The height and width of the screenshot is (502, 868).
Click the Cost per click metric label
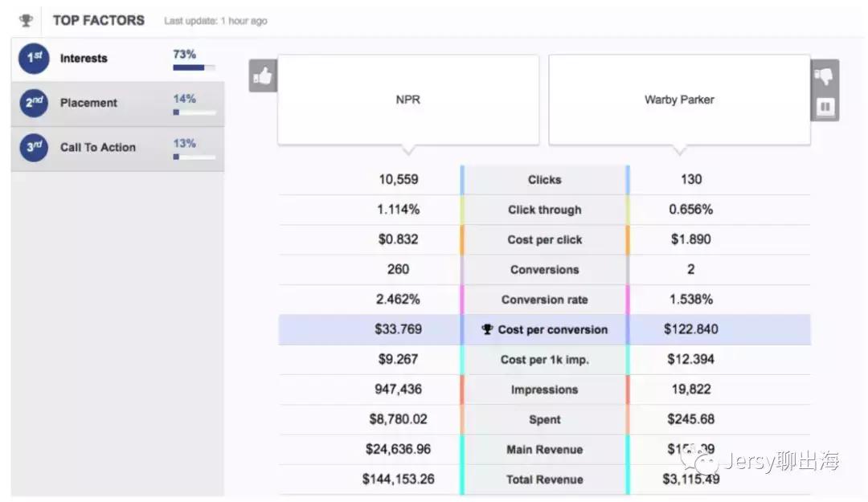tap(545, 239)
